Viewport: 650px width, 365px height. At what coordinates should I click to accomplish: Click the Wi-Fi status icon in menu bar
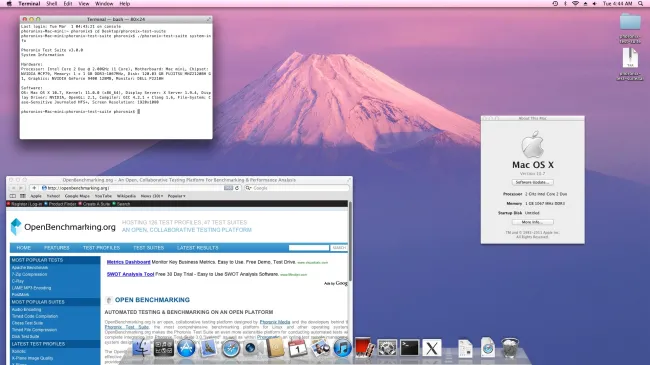(x=575, y=3)
